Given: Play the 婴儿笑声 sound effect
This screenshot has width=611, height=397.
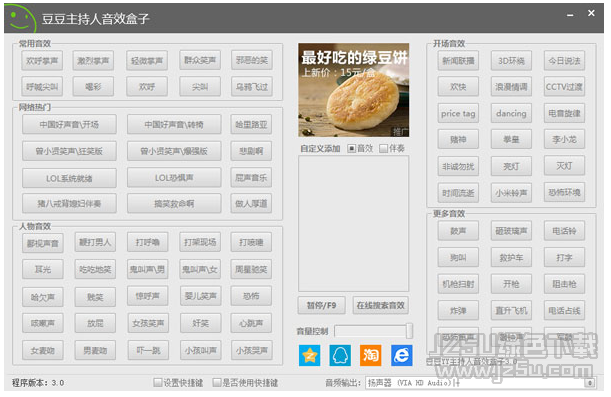Looking at the screenshot, I should tap(200, 296).
